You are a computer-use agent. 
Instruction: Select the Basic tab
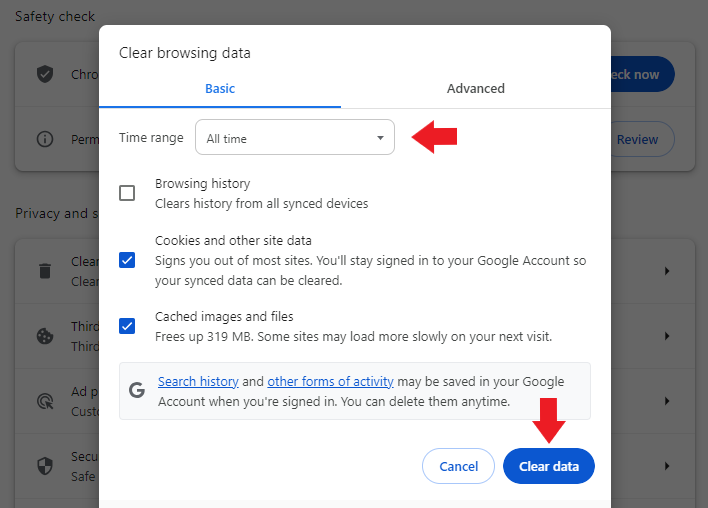click(220, 89)
